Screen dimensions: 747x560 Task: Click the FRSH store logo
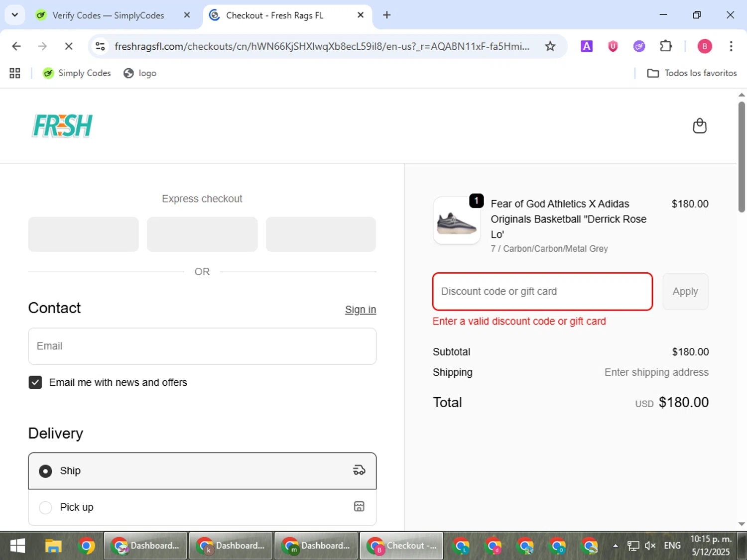(x=62, y=126)
